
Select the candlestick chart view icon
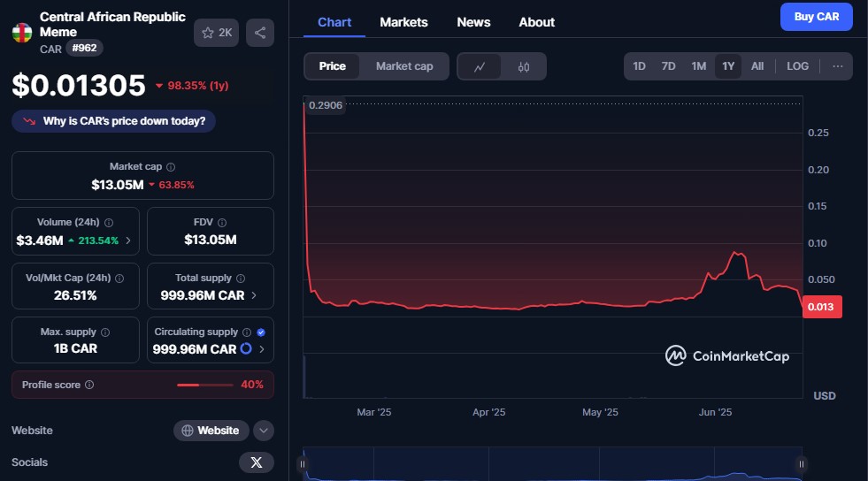click(x=524, y=66)
